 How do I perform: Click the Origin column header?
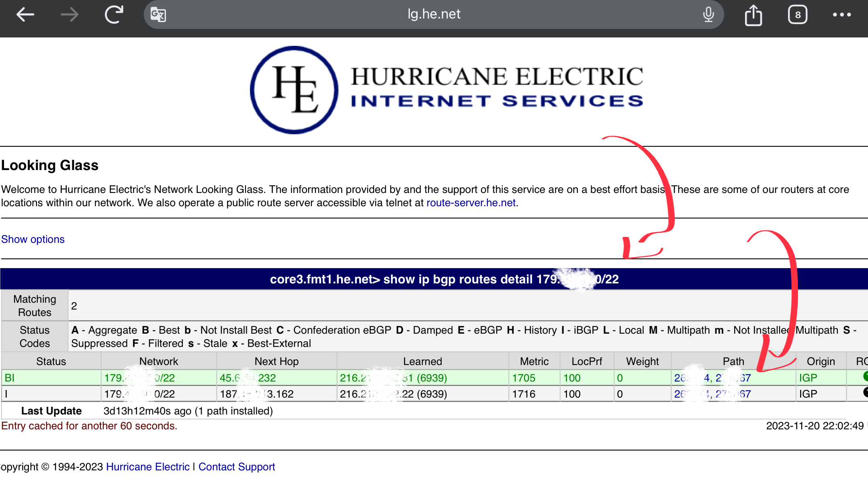pos(821,361)
